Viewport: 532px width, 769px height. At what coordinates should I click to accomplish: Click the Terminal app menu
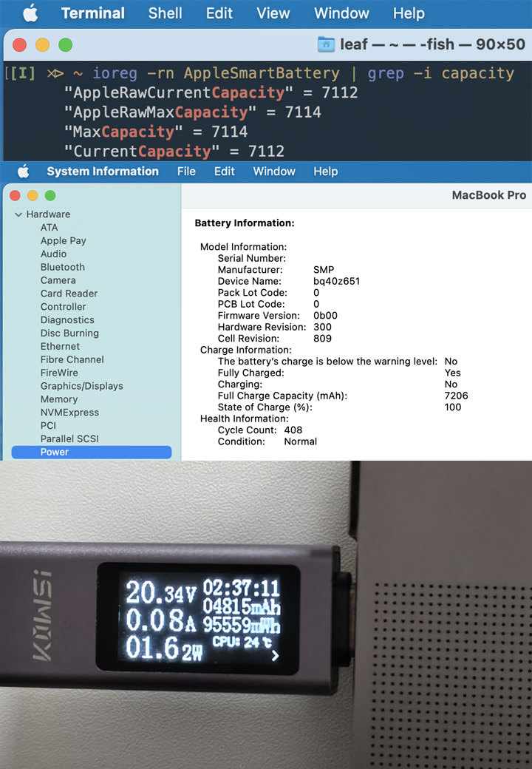[93, 13]
